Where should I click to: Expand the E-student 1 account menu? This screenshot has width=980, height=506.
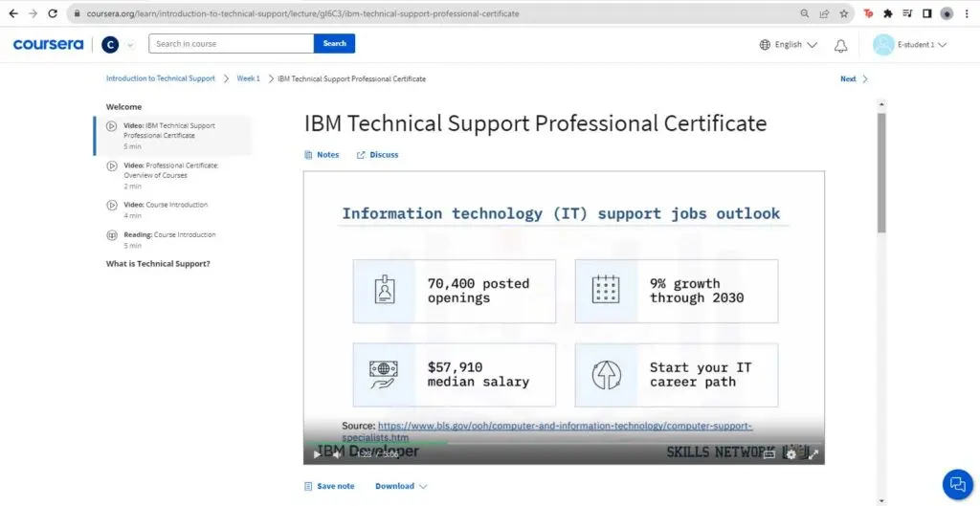pos(923,45)
